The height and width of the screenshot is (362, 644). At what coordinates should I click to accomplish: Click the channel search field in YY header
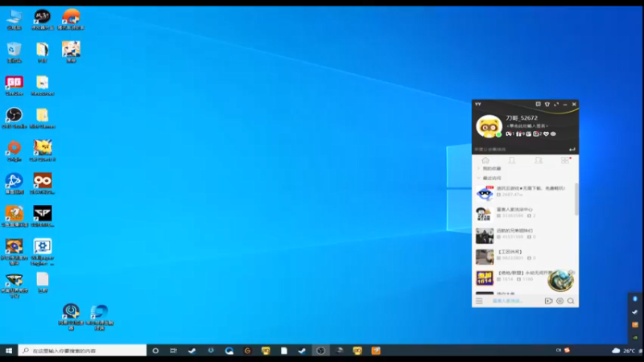point(519,150)
